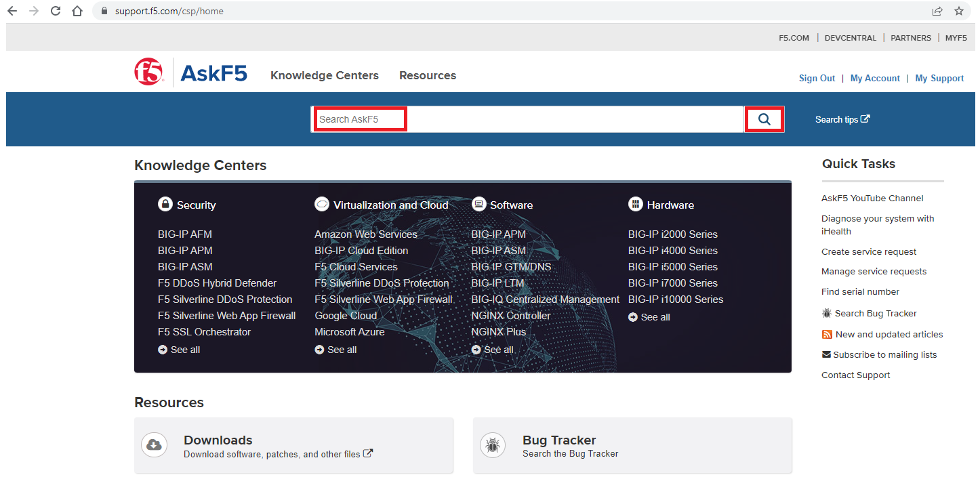
Task: Open the Downloads resource card title
Action: pos(218,440)
